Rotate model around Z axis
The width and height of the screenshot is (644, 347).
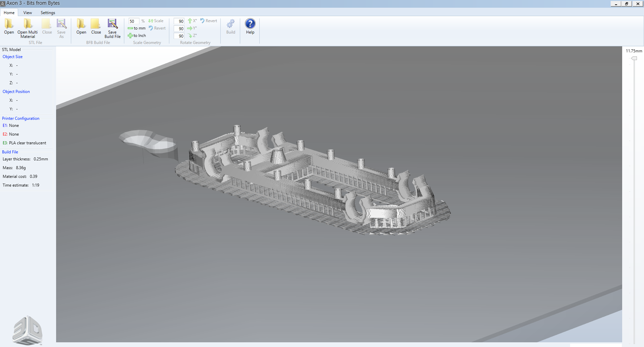point(192,36)
